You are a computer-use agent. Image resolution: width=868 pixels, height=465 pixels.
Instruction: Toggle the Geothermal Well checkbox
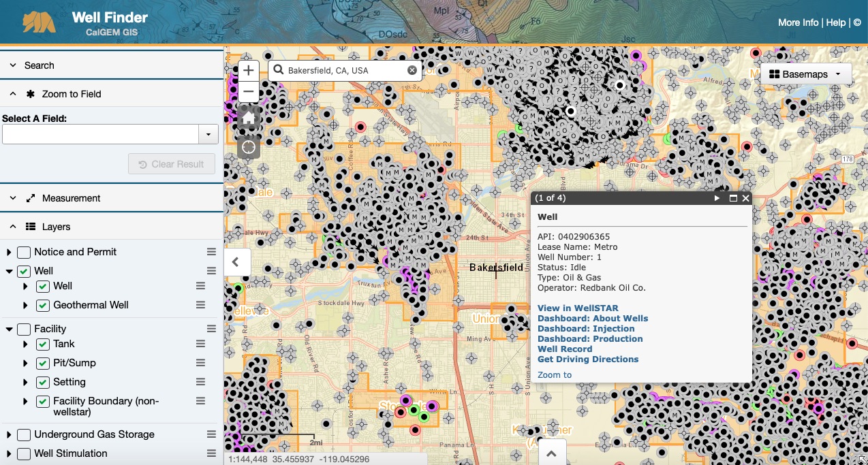click(x=43, y=305)
